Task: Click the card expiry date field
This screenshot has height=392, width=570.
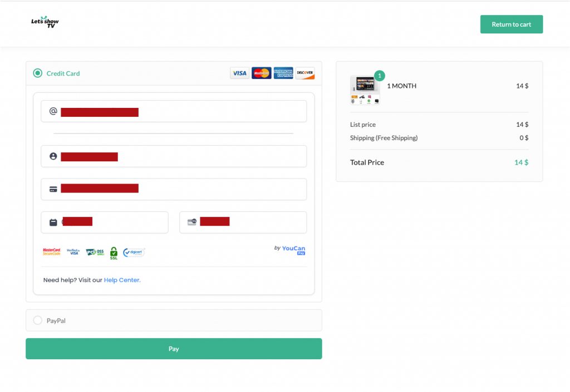Action: 105,222
